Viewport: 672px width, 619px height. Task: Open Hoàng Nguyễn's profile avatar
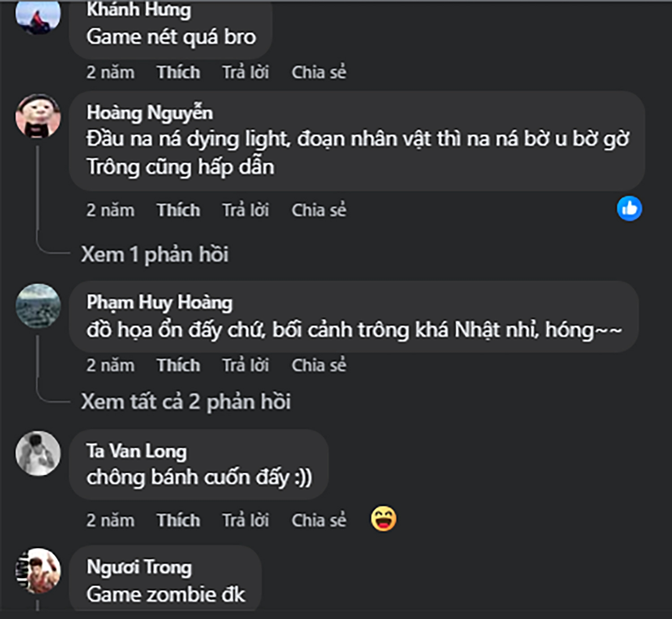(x=38, y=116)
